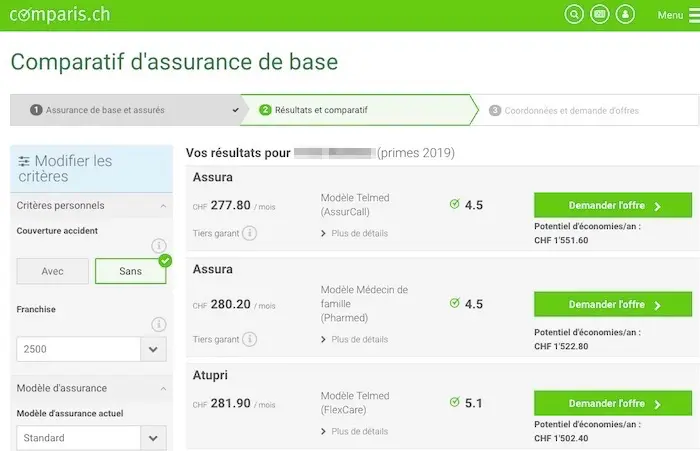Screen dimensions: 700x451
Task: Return to step 1 Assurance de base et assurés
Action: [125, 110]
